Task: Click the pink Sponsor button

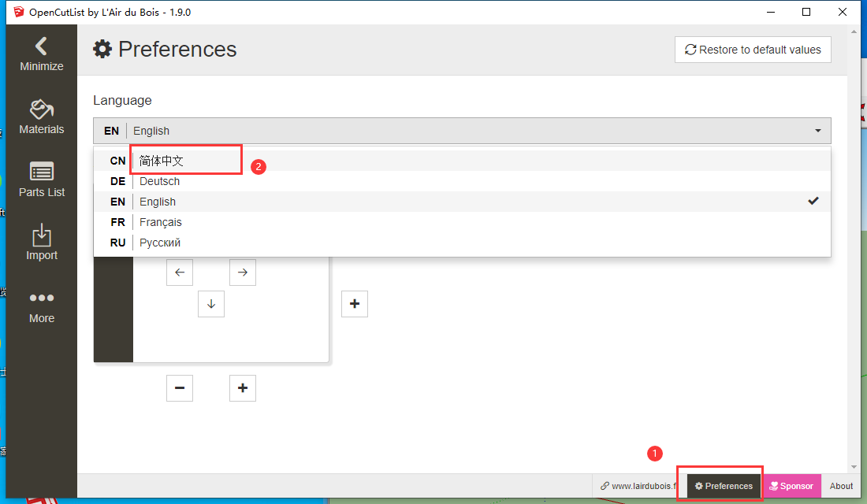Action: [x=791, y=486]
